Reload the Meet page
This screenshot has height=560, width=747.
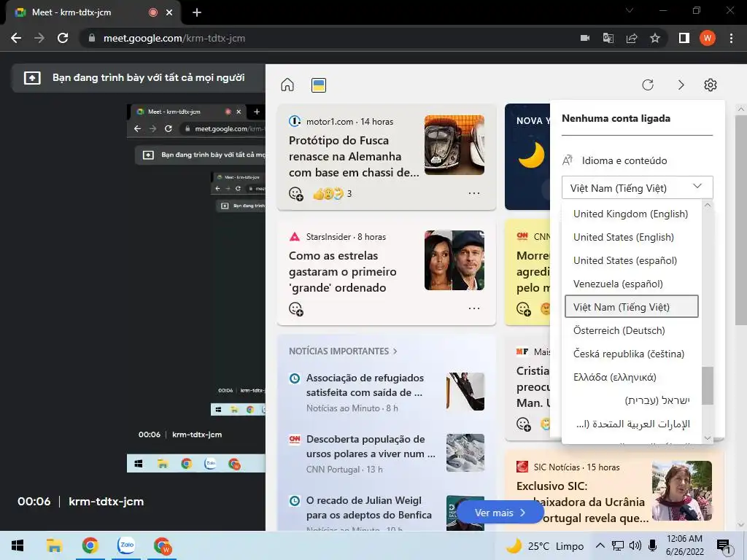(x=63, y=38)
